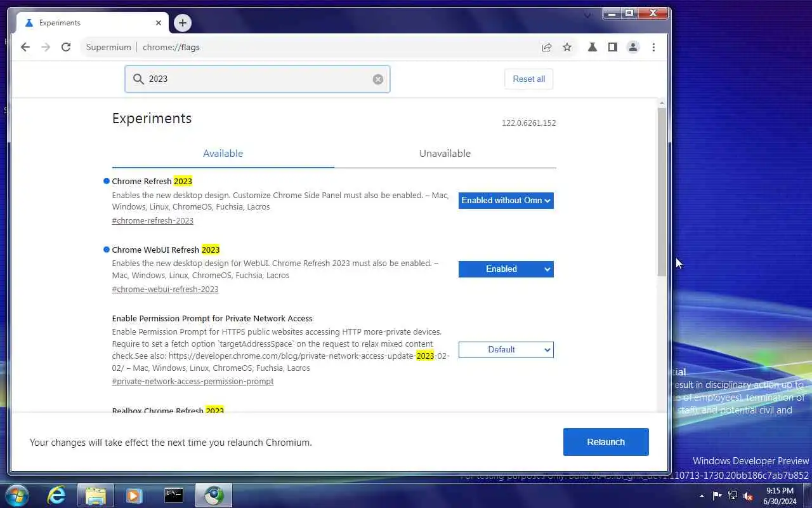Viewport: 812px width, 508px height.
Task: Open the three-dot browser menu
Action: click(653, 47)
